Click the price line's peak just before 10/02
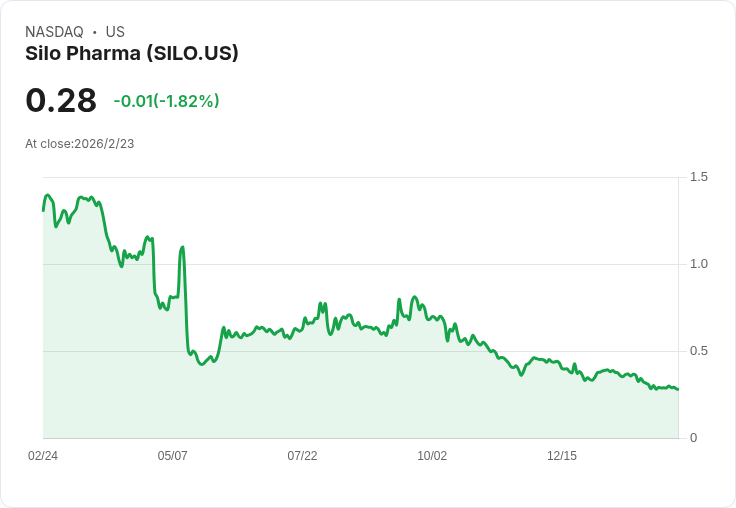The width and height of the screenshot is (736, 508). (414, 297)
